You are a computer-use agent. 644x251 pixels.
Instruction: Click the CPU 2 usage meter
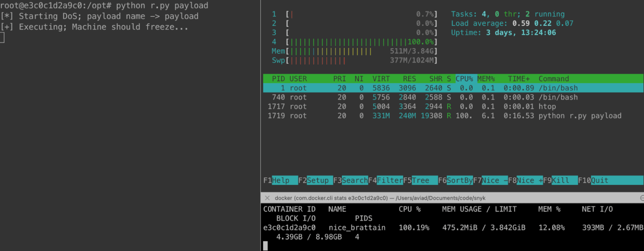tap(355, 23)
